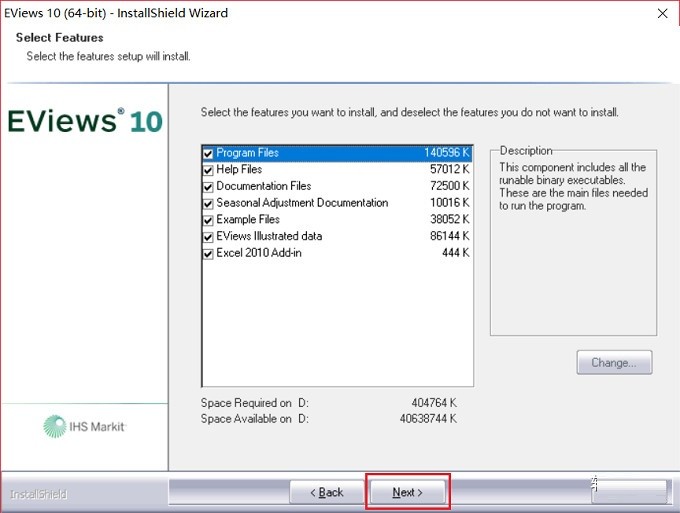Click the 72500 K size value
The image size is (680, 513).
pyautogui.click(x=450, y=186)
